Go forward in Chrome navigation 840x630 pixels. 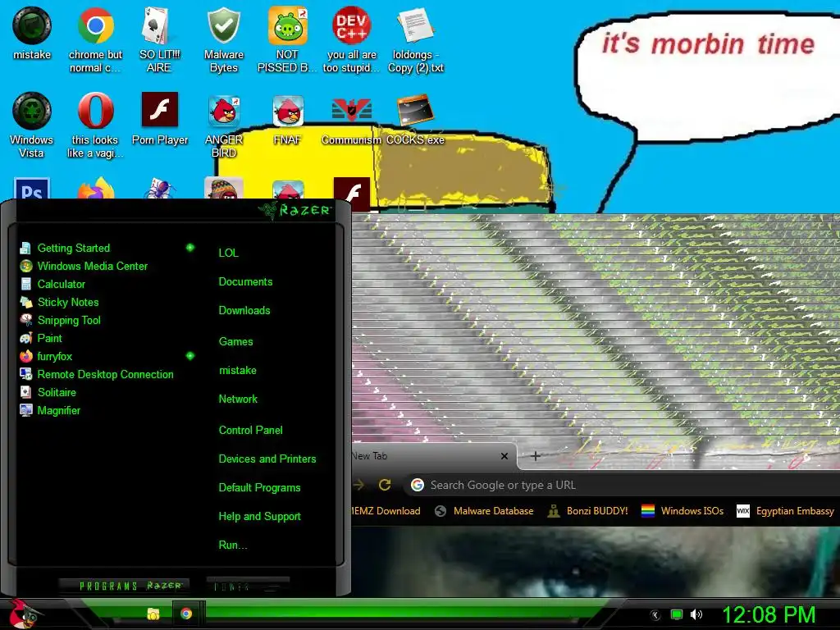click(358, 485)
